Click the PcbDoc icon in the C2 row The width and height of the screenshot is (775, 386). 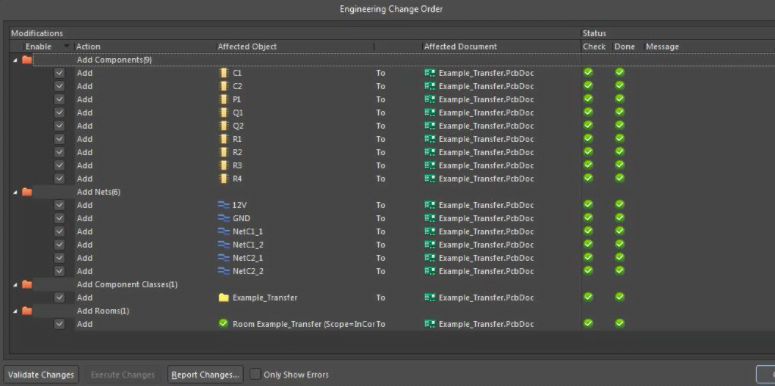(x=430, y=86)
